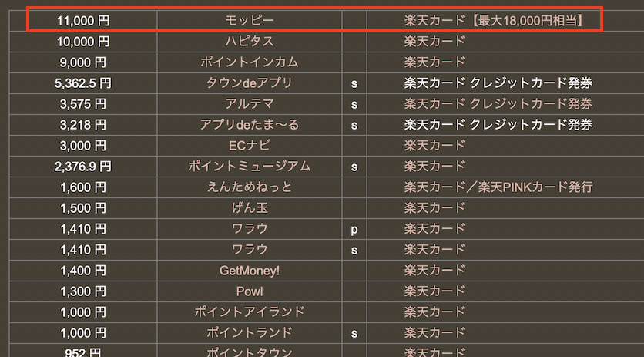Click the Powl link
This screenshot has height=357, width=644.
250,291
